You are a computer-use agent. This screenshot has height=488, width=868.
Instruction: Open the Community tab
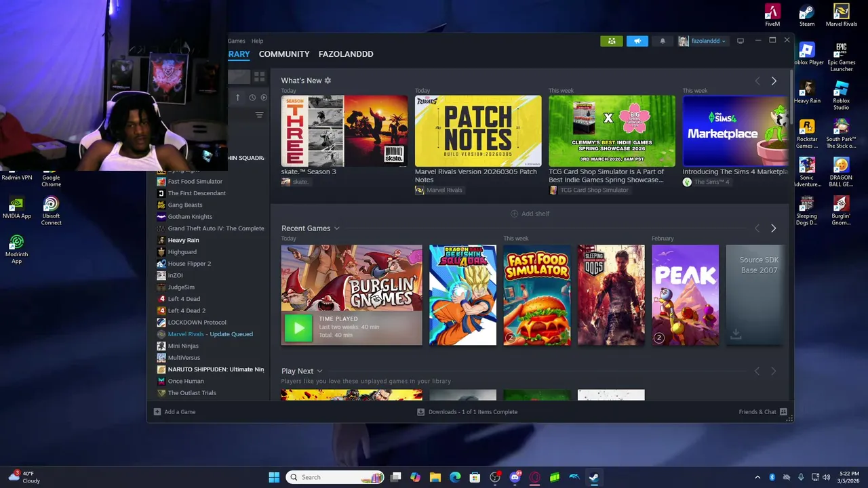coord(284,54)
